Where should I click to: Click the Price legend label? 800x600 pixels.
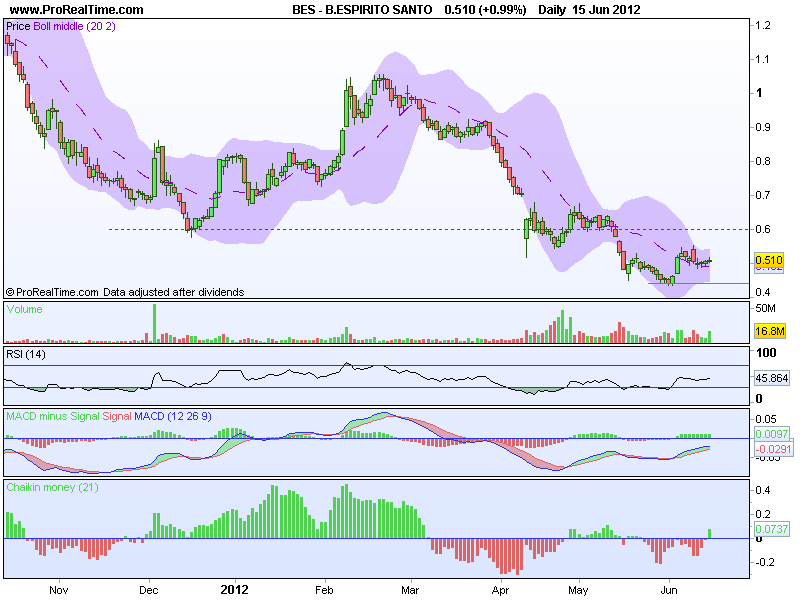tap(18, 27)
